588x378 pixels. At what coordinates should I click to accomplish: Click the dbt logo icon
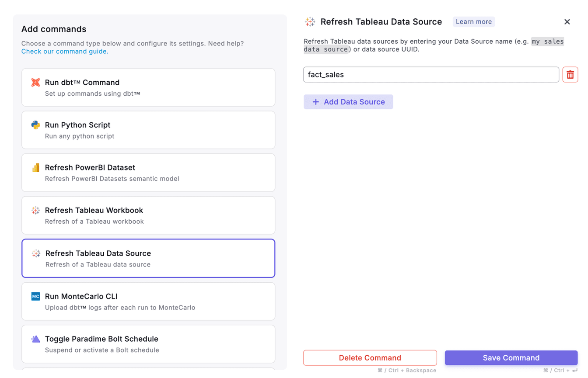click(x=35, y=82)
